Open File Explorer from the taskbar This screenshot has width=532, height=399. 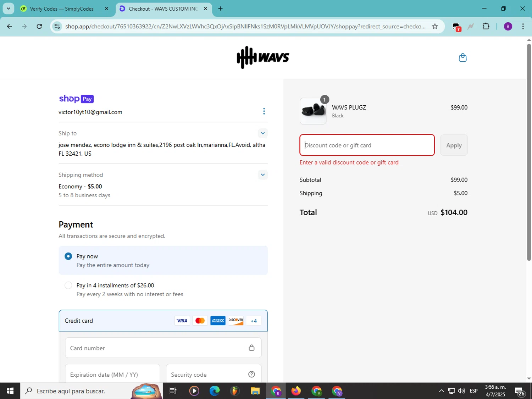pos(255,391)
